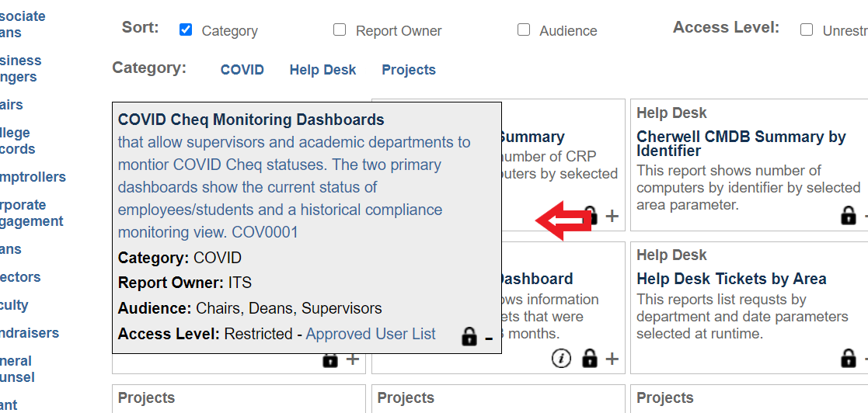
Task: Click the info icon on the Dashboard card
Action: coord(561,358)
